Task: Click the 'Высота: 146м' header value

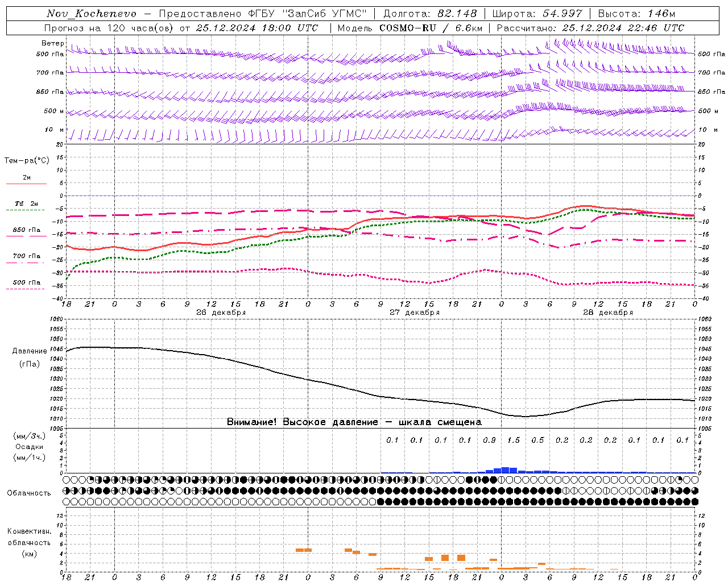Action: (637, 14)
